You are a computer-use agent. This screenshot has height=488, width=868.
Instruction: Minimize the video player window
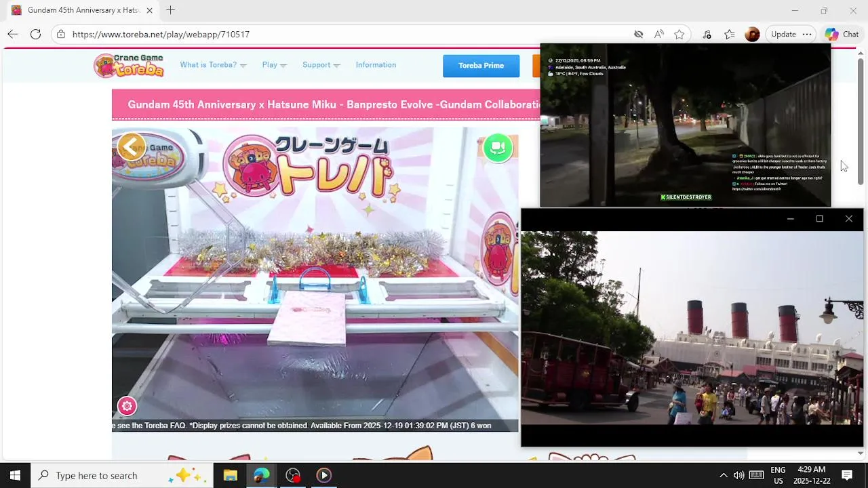pyautogui.click(x=790, y=219)
